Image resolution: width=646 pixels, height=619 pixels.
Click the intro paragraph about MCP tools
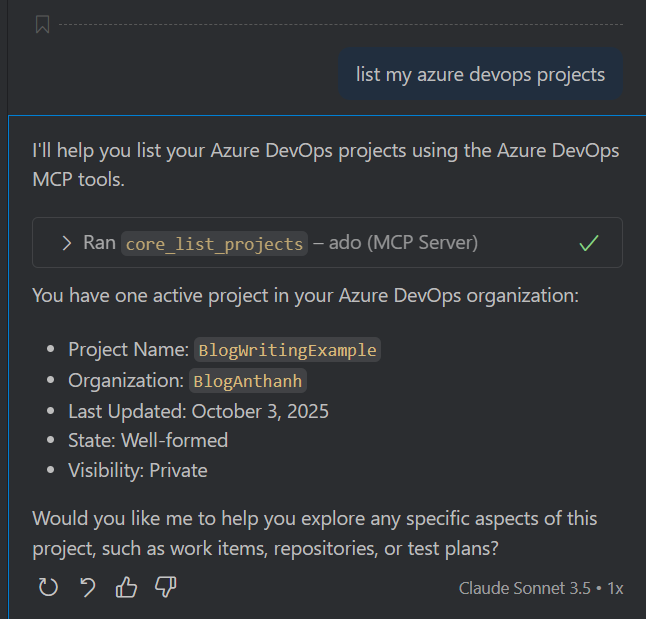point(325,165)
